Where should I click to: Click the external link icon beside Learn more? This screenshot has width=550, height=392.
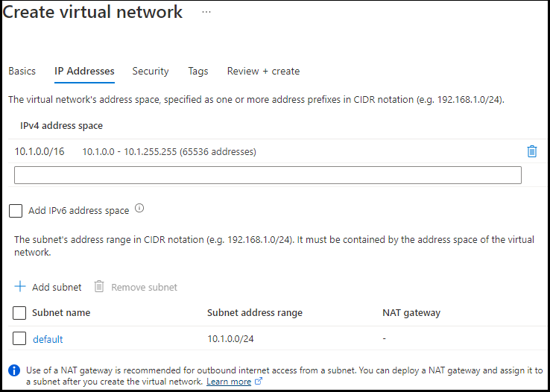pos(259,382)
